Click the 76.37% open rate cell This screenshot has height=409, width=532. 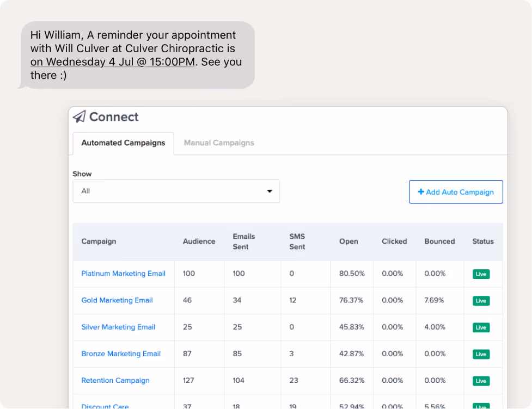click(351, 300)
